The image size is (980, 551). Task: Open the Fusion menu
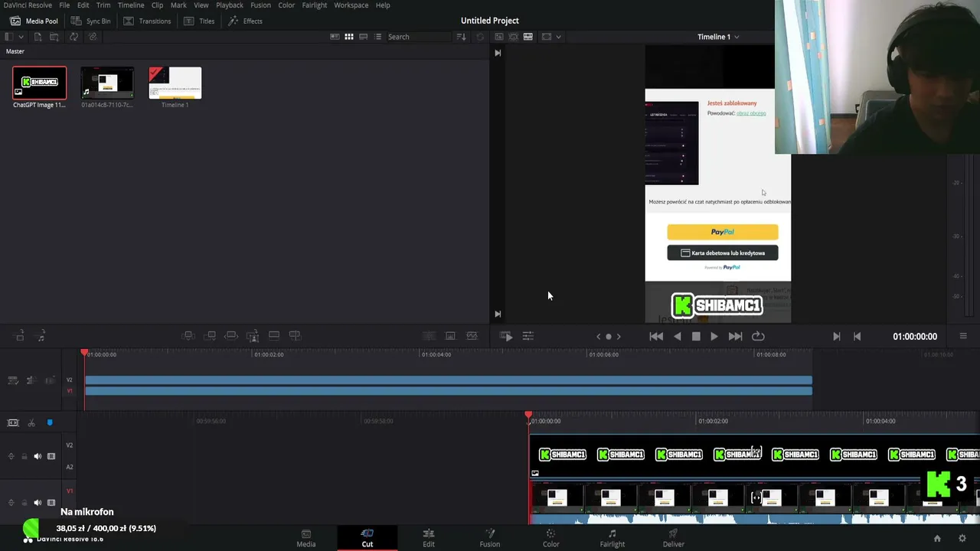[260, 5]
